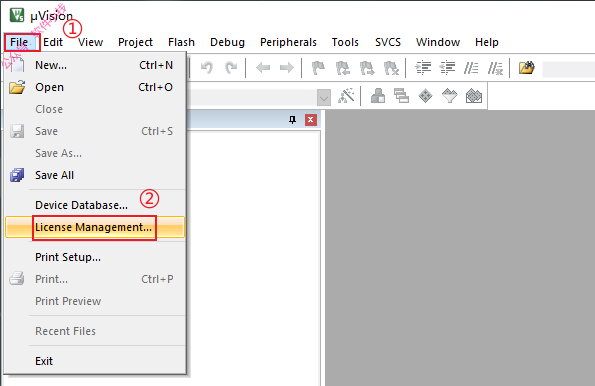Screen dimensions: 595x386
Task: Go to previous bookmark icon
Action: 343,68
